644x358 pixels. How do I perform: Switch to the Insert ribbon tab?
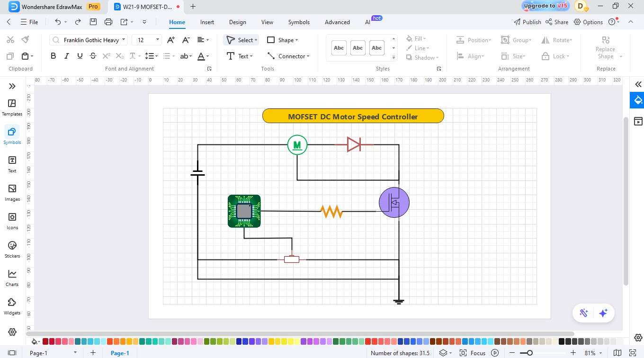pyautogui.click(x=207, y=22)
